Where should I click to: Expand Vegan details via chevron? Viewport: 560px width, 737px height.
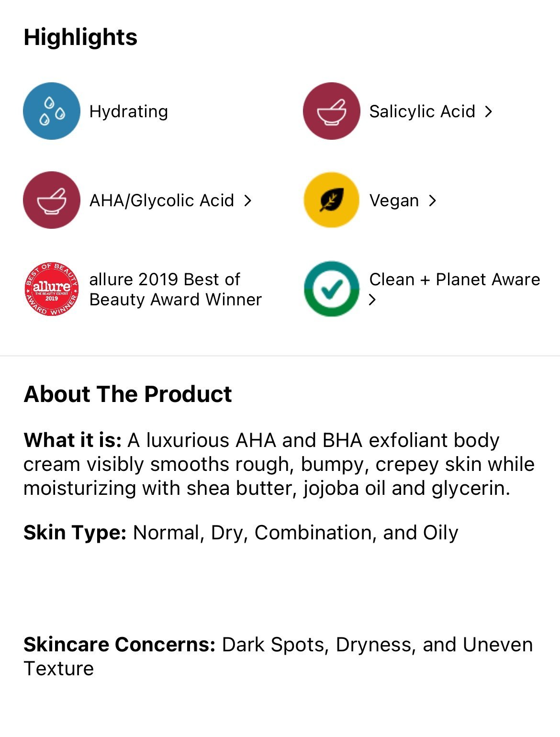click(x=432, y=201)
